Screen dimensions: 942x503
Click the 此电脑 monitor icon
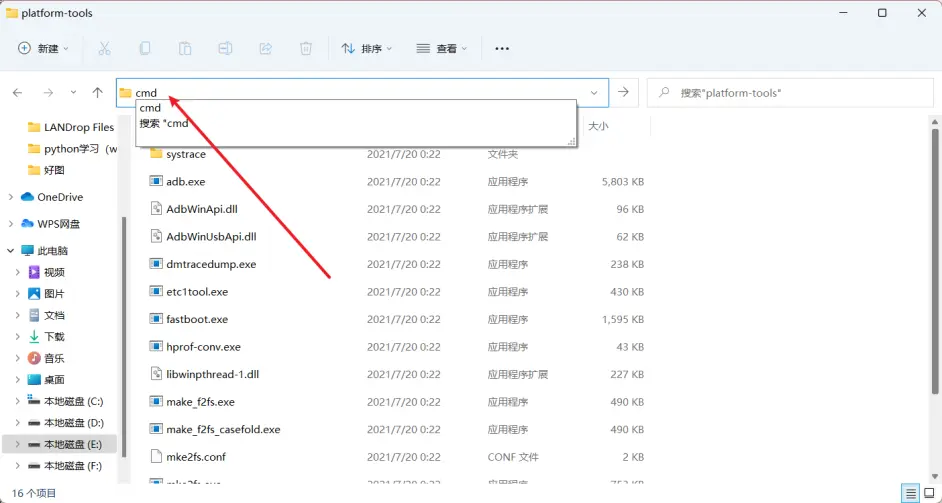tap(27, 251)
